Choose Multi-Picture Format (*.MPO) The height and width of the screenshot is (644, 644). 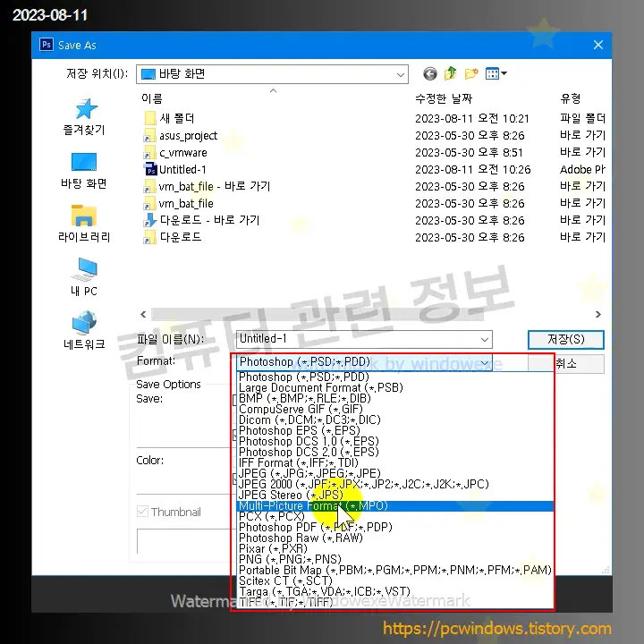pos(395,505)
